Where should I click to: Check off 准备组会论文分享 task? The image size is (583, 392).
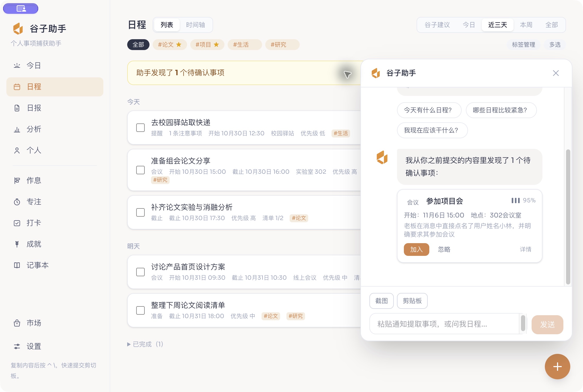coord(140,170)
